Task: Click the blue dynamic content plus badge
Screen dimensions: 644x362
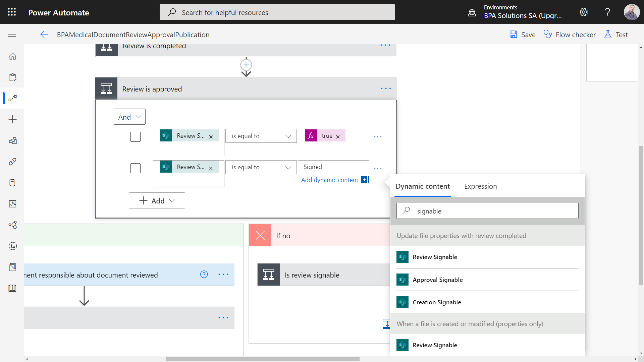Action: 365,180
